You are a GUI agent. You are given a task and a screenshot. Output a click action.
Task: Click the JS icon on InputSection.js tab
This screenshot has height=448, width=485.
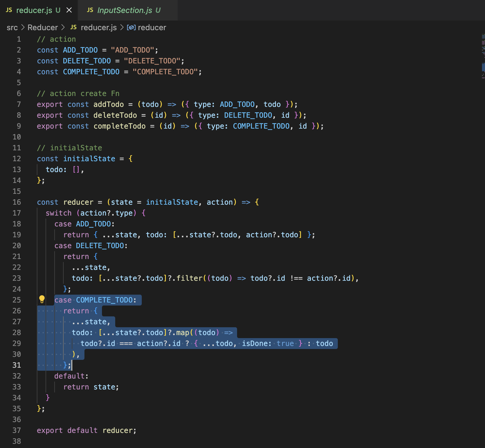click(x=90, y=10)
